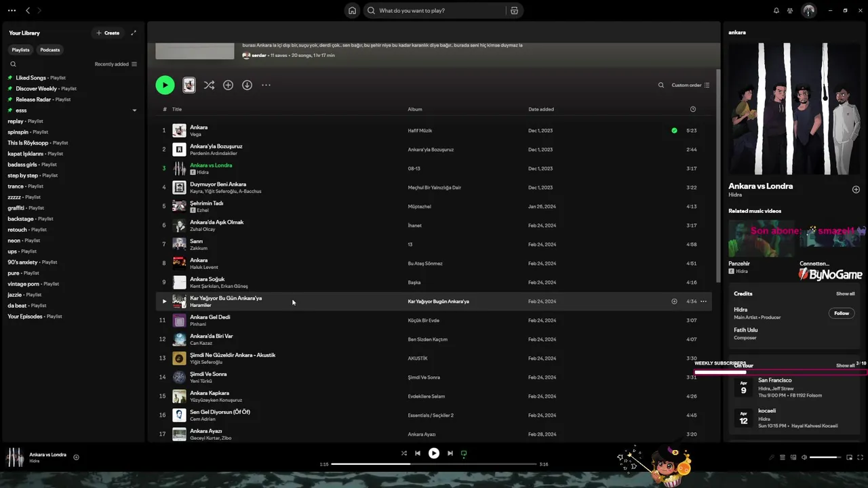This screenshot has height=488, width=868.
Task: Open the Custom order sort dropdown
Action: point(690,85)
